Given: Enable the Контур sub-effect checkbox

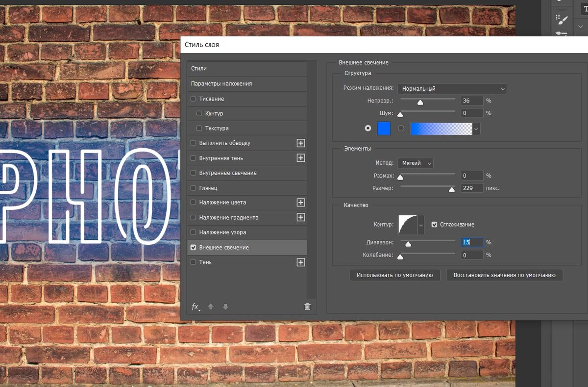Looking at the screenshot, I should click(x=199, y=113).
